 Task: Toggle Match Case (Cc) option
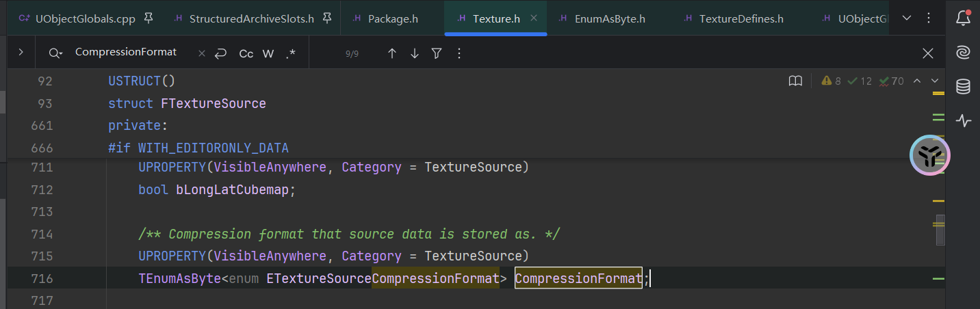tap(246, 53)
